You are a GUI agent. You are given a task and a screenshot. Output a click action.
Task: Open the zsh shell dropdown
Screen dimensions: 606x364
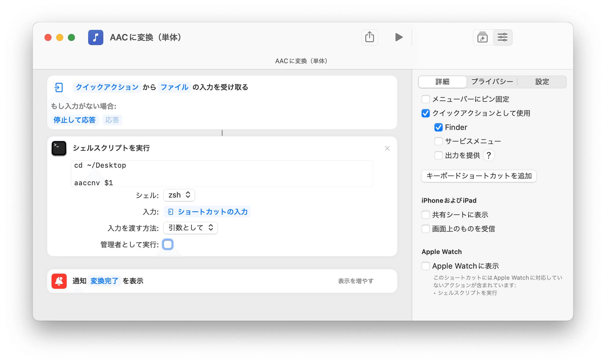179,195
